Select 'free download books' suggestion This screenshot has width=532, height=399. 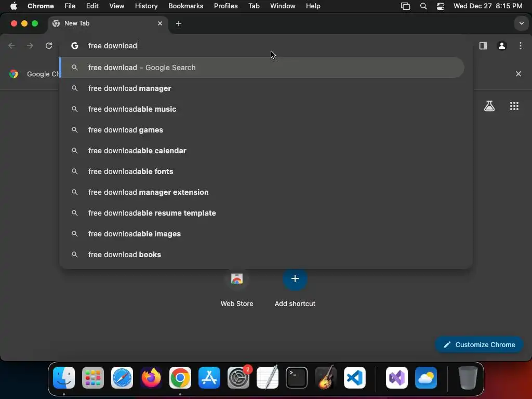tap(262, 255)
